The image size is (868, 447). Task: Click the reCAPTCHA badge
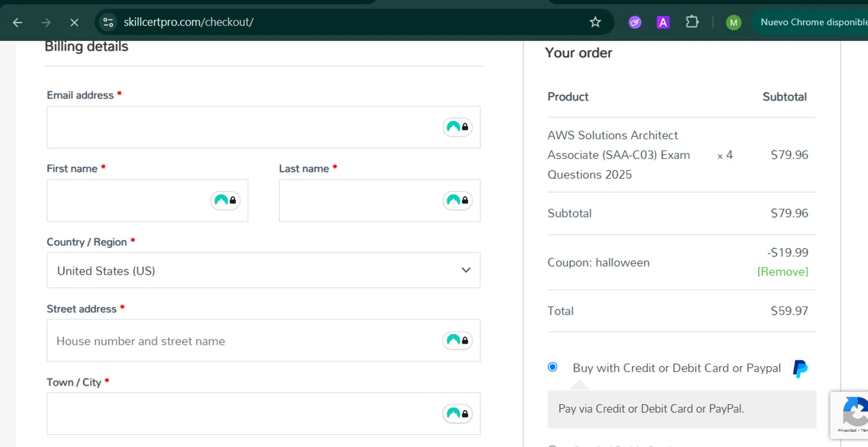(849, 415)
